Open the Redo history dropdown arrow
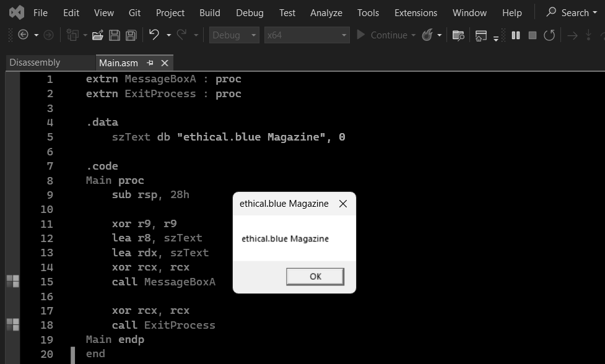 (196, 35)
